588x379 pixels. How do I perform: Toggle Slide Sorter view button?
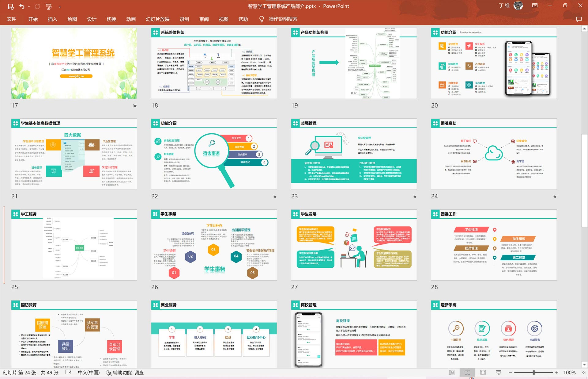tap(467, 373)
